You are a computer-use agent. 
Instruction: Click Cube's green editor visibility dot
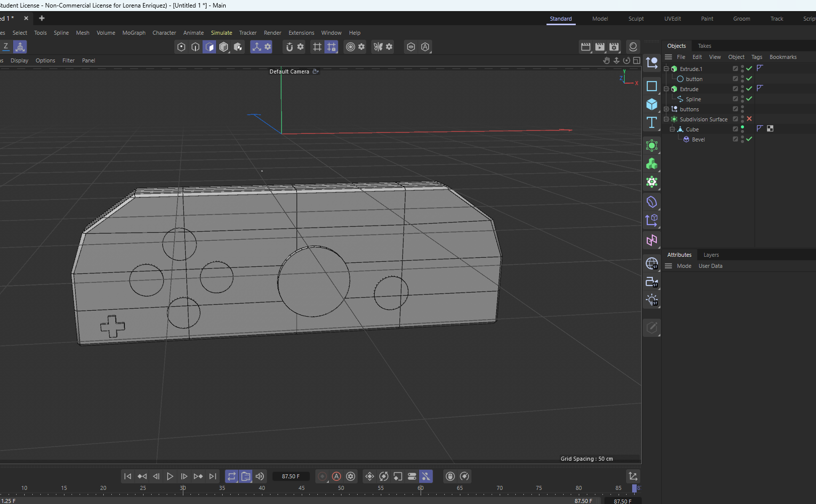pos(742,127)
